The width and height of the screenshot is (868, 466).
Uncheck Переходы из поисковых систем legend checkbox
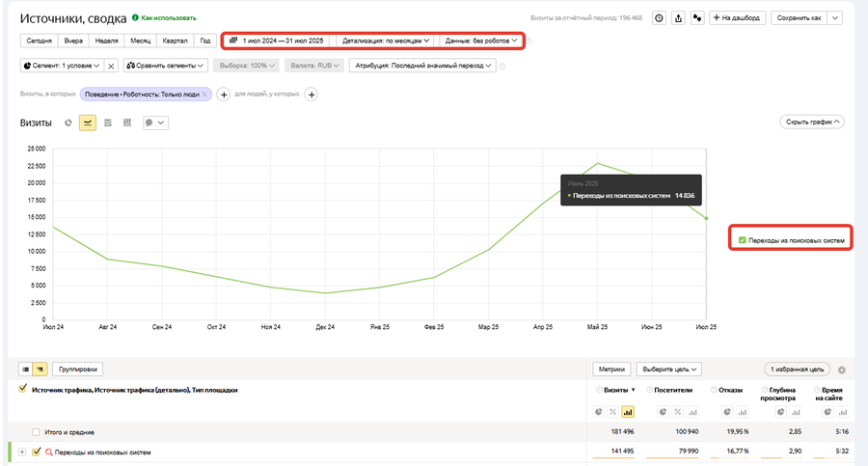(x=743, y=240)
